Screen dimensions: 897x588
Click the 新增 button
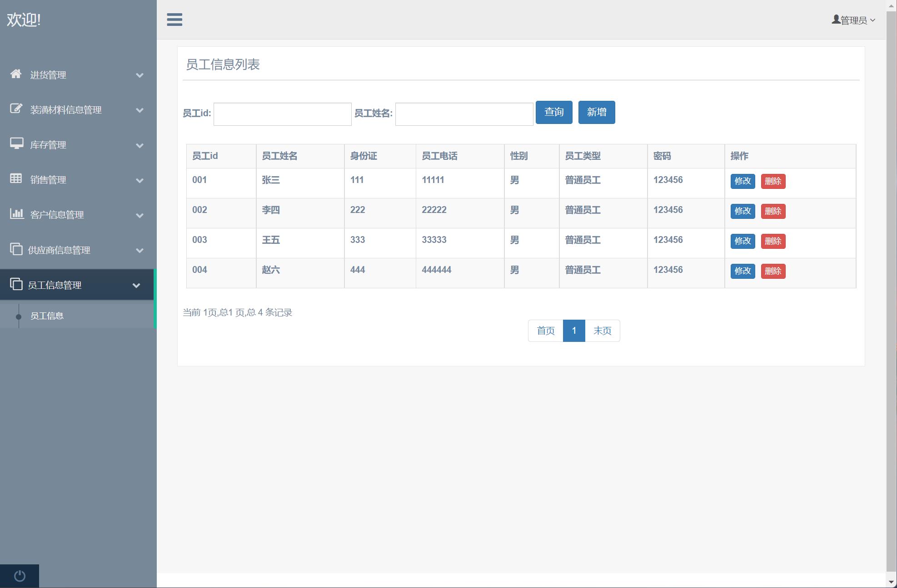coord(596,112)
